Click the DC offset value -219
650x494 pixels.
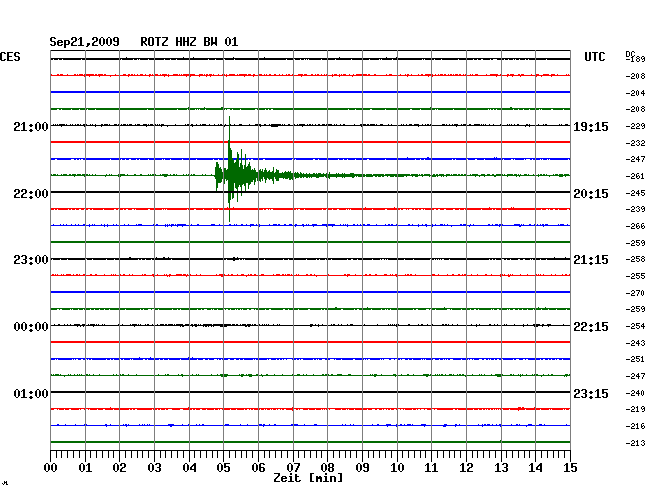(635, 409)
